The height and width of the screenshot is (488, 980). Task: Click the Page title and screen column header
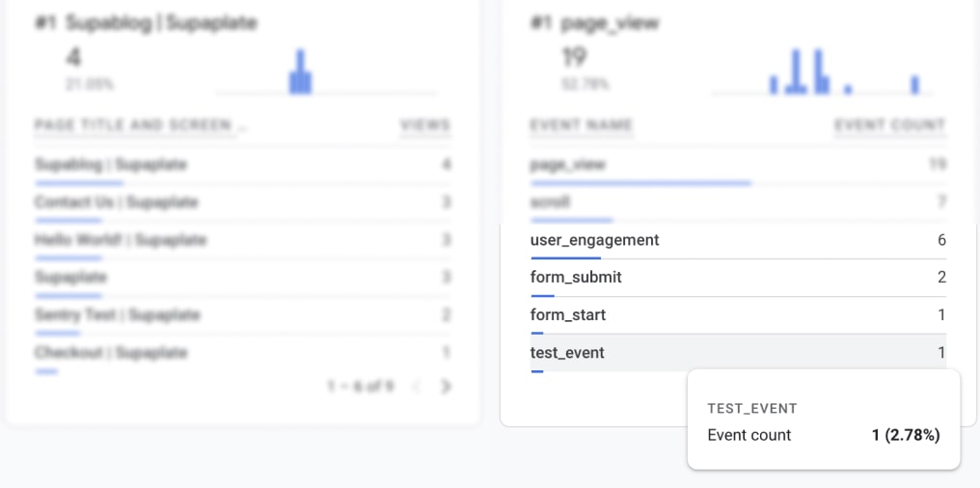pos(141,125)
